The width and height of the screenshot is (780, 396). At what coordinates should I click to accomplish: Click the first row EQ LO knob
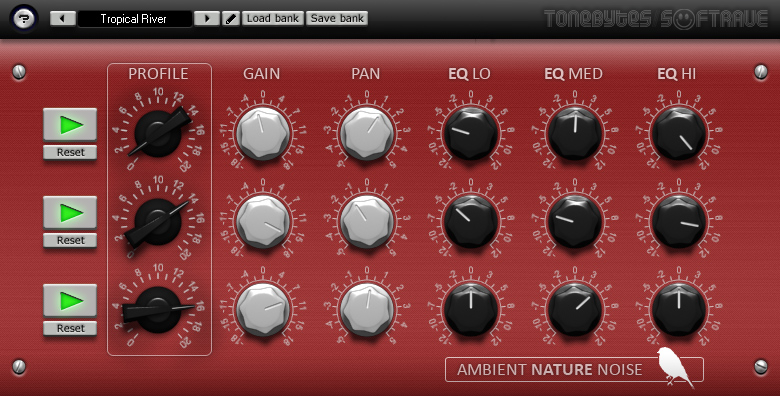point(471,133)
